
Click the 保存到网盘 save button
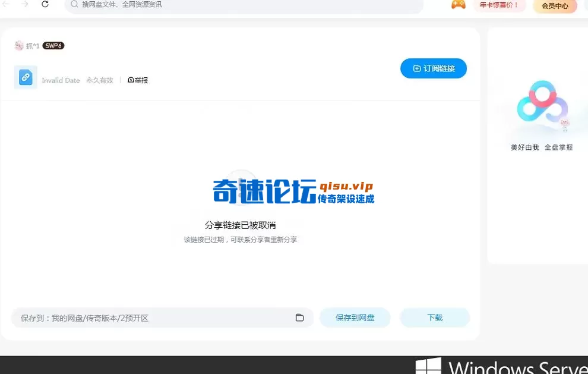[355, 318]
